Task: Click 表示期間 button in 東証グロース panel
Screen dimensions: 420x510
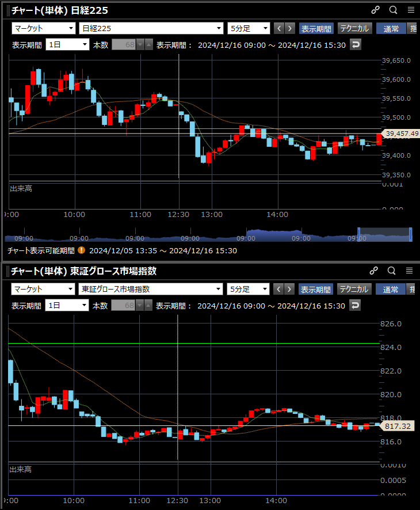Action: point(316,289)
